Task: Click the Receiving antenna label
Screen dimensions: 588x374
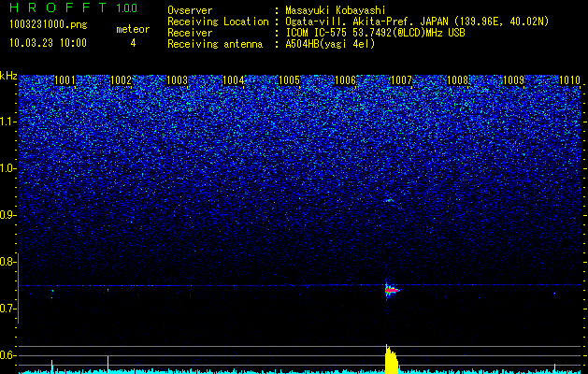Action: (x=215, y=44)
